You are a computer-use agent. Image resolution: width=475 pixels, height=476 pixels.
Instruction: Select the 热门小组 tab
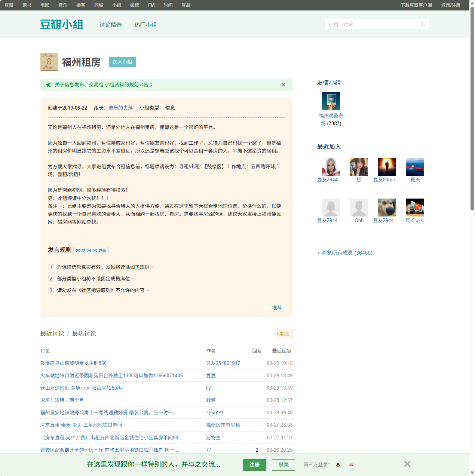tap(146, 25)
